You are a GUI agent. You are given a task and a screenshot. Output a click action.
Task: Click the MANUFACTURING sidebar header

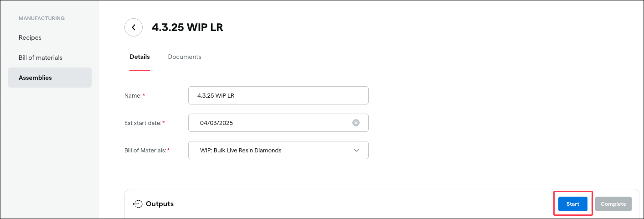(41, 19)
